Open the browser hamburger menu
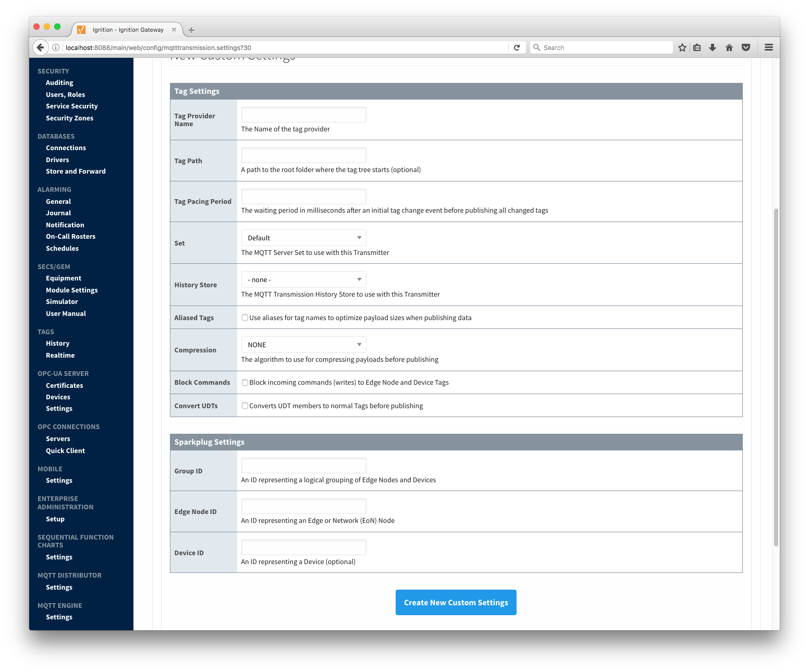Screen dimensions: 809x672 pos(769,47)
